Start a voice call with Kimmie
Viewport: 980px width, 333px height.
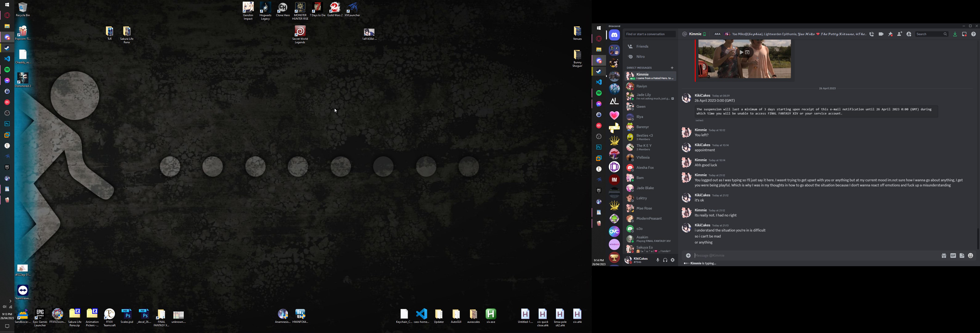point(872,34)
